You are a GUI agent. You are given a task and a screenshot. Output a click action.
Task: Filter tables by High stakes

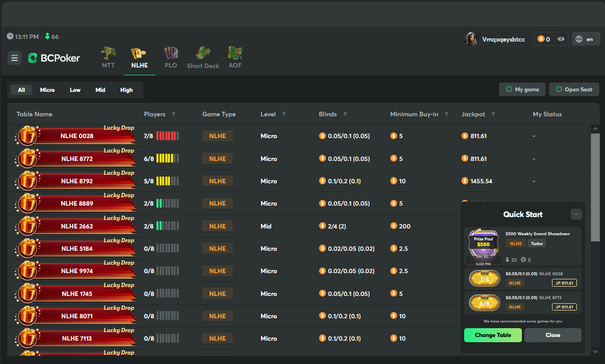pos(126,90)
